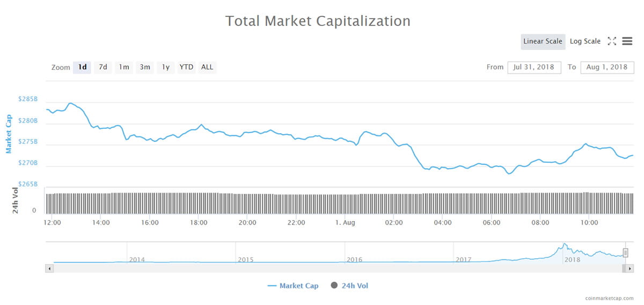Click the fullscreen expand chart icon

click(x=612, y=41)
